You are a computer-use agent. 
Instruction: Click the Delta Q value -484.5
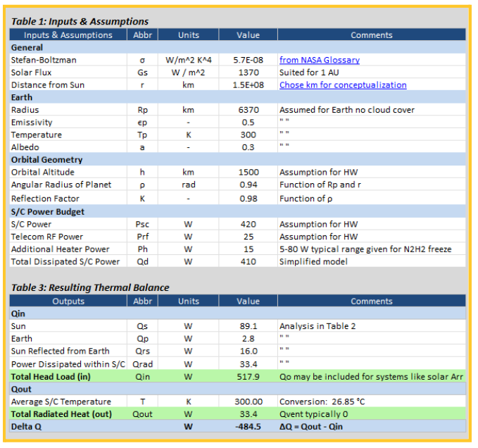pos(248,427)
